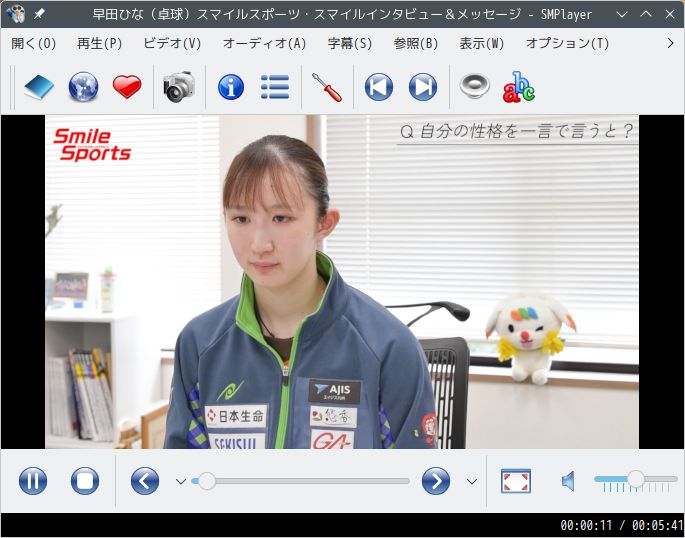Show file information with the blue info icon

[231, 87]
